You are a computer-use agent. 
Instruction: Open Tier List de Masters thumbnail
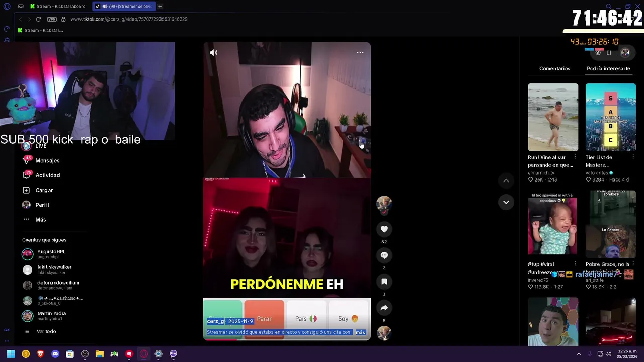pos(611,117)
